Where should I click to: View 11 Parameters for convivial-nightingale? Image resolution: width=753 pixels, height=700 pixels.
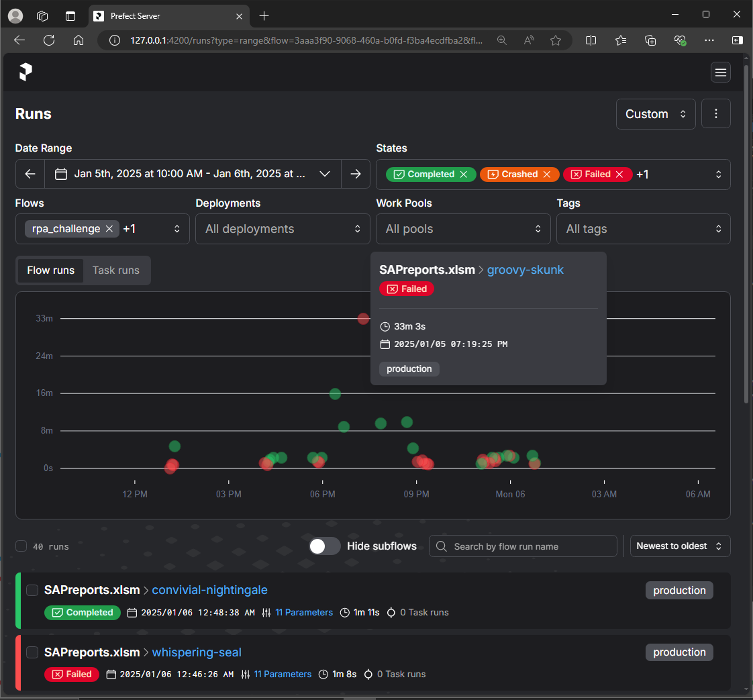point(304,612)
